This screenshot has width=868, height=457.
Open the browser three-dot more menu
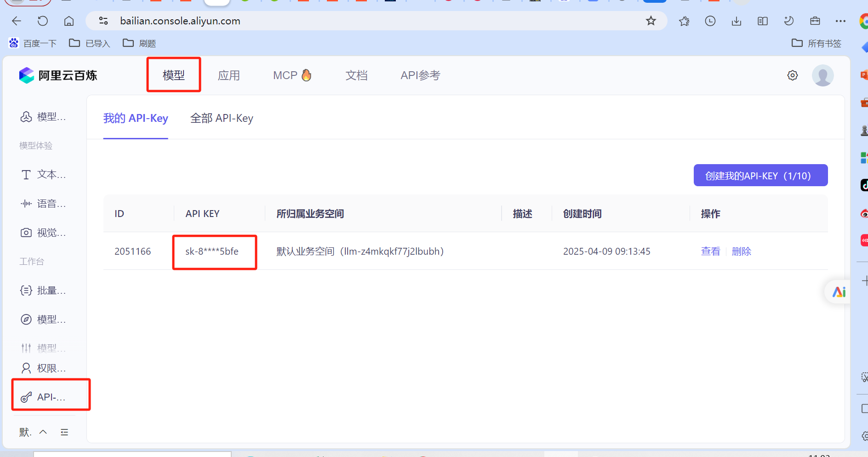coord(841,21)
